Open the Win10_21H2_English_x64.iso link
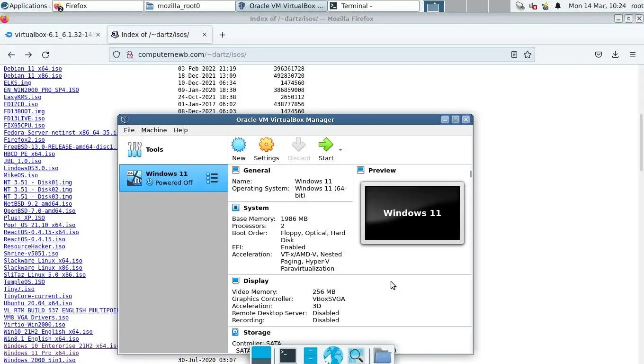Screen dimensions: 644x364 coord(48,332)
